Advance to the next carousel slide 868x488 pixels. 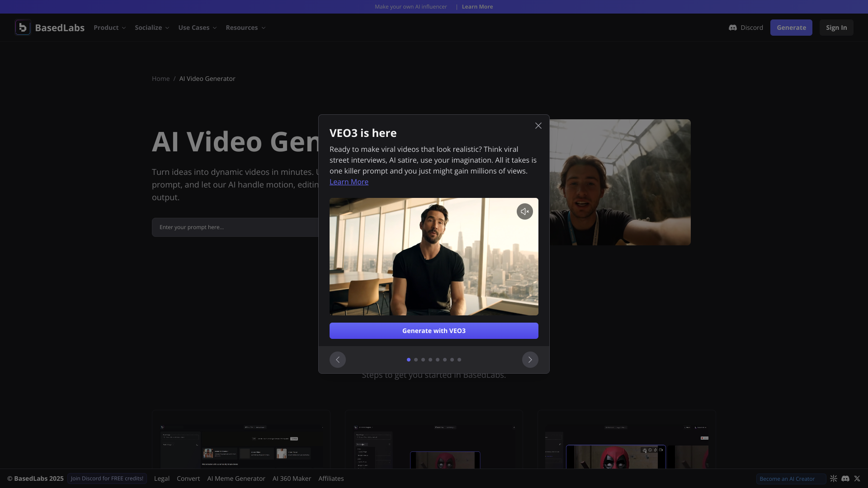(530, 360)
